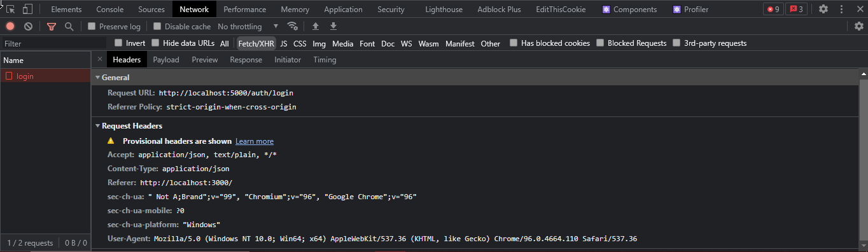The width and height of the screenshot is (868, 252).
Task: Open React Components panel
Action: tap(629, 9)
